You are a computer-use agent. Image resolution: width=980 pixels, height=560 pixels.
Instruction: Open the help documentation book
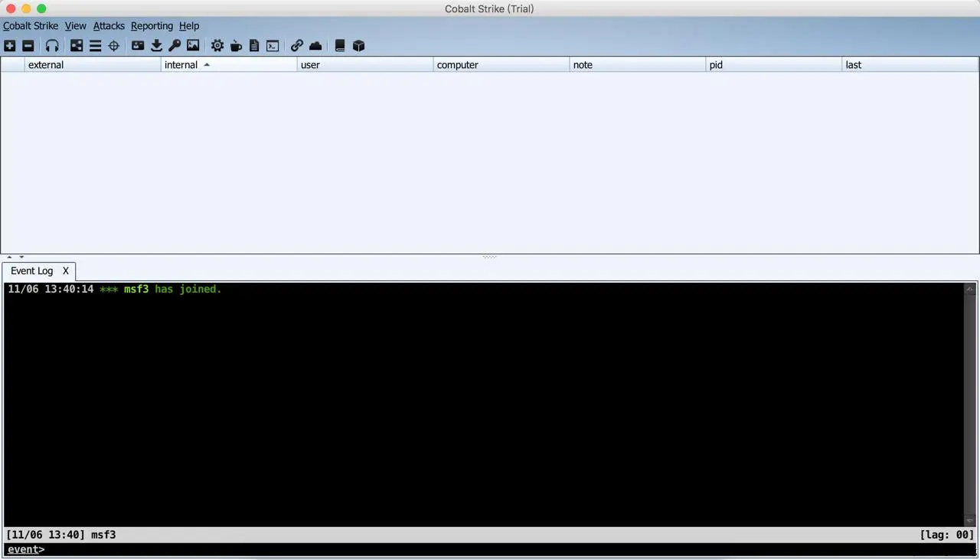(x=340, y=46)
